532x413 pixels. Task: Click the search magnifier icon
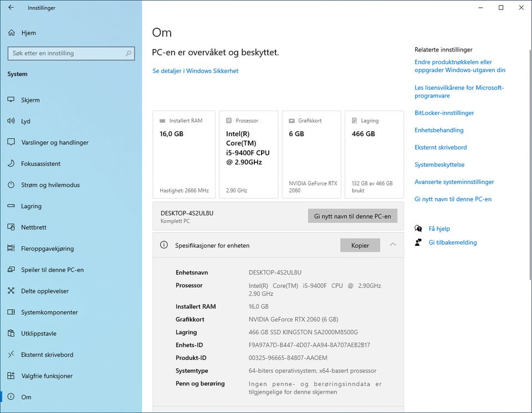[x=128, y=53]
